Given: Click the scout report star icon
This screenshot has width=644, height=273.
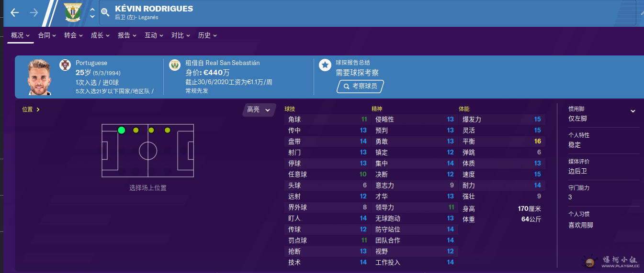Looking at the screenshot, I should coord(325,65).
